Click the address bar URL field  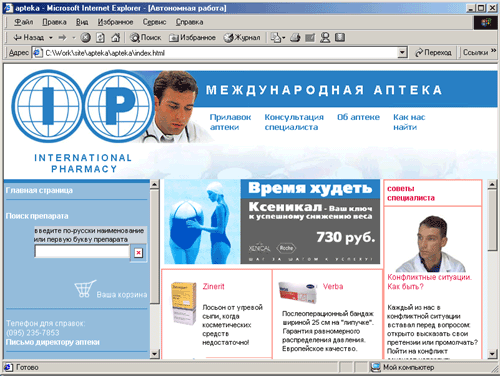point(220,53)
